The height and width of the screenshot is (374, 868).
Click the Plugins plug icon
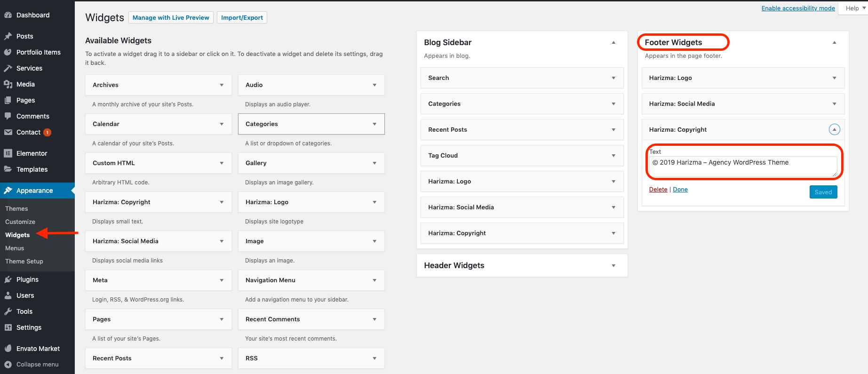point(8,279)
